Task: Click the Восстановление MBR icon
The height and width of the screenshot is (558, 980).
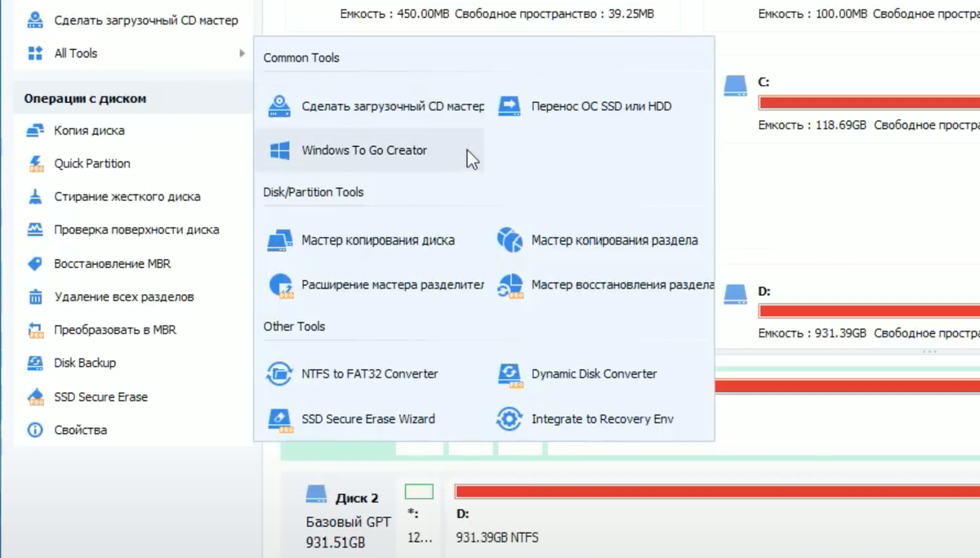Action: click(x=35, y=264)
